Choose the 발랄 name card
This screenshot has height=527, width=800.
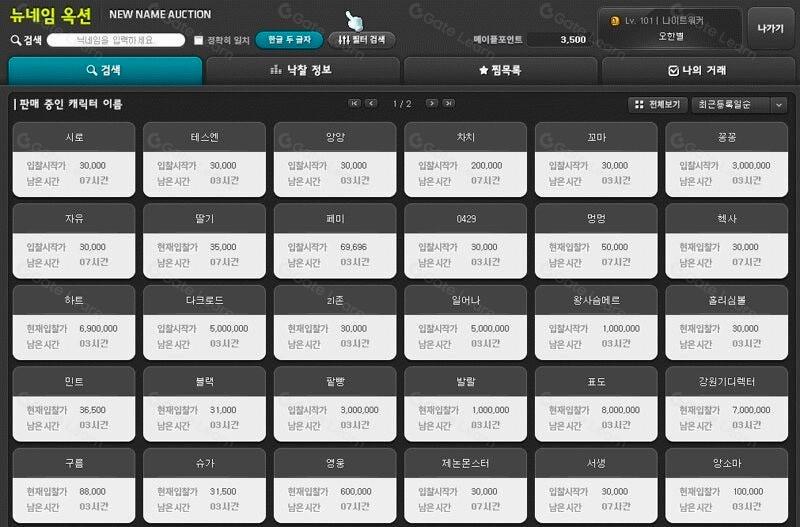click(466, 404)
